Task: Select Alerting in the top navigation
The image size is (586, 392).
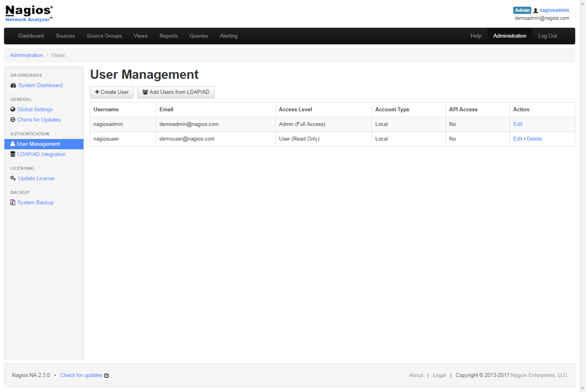Action: click(x=229, y=36)
